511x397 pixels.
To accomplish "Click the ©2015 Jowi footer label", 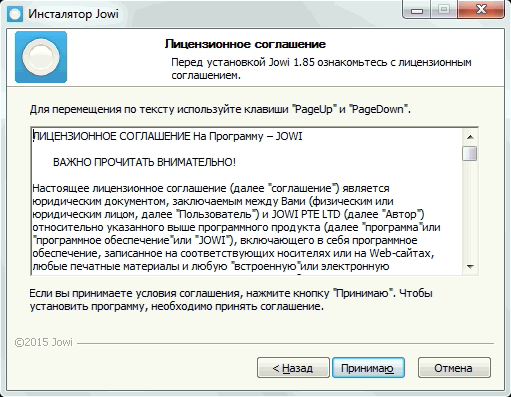I will [44, 342].
